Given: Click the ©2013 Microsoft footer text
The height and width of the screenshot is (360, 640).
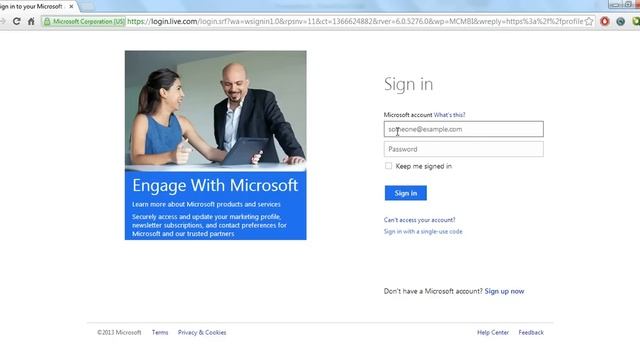Looking at the screenshot, I should coord(119,333).
